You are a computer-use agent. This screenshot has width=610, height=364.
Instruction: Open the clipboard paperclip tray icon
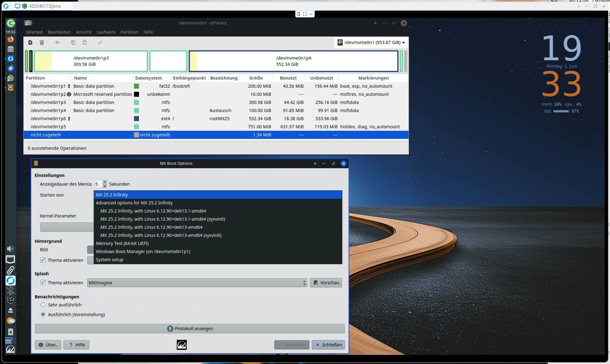tap(11, 270)
